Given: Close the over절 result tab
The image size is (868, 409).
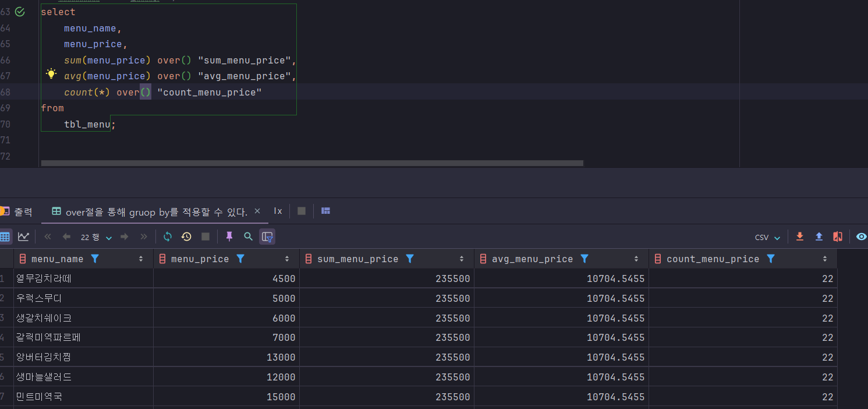Looking at the screenshot, I should [257, 211].
